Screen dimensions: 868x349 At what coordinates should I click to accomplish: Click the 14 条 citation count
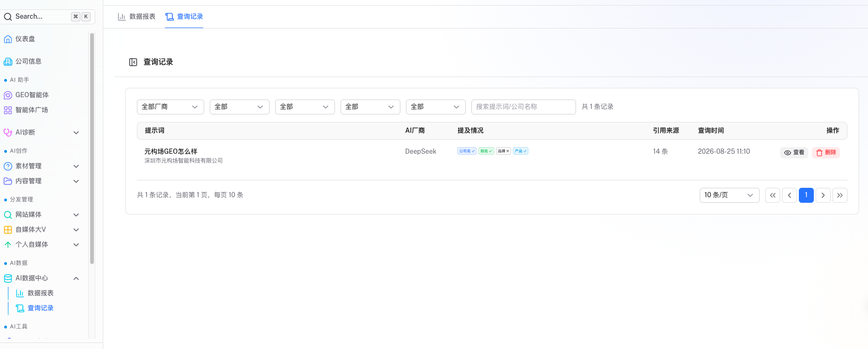click(661, 152)
